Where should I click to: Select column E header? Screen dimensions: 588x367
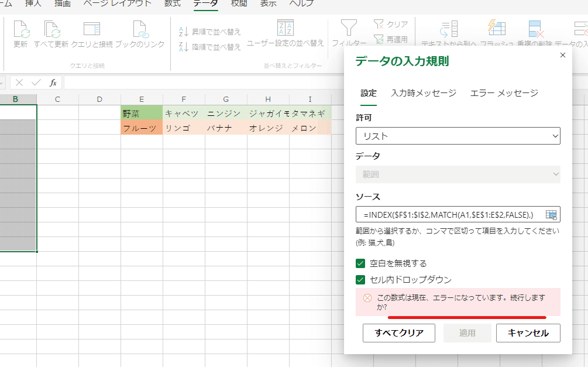[142, 99]
